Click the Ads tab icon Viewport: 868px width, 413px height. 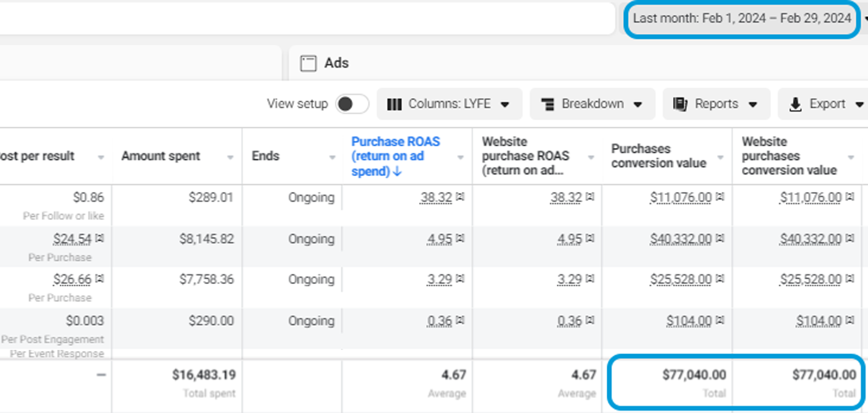[x=308, y=63]
